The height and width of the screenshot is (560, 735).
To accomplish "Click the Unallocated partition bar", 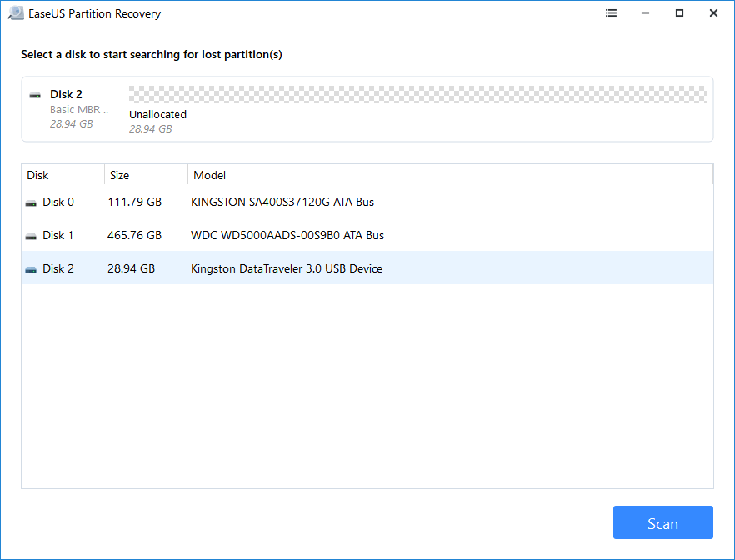I will [x=417, y=92].
